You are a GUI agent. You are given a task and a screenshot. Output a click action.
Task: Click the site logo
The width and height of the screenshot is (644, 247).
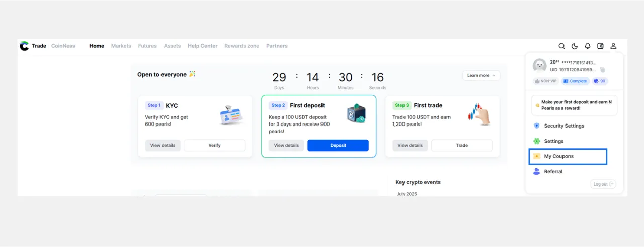(24, 46)
